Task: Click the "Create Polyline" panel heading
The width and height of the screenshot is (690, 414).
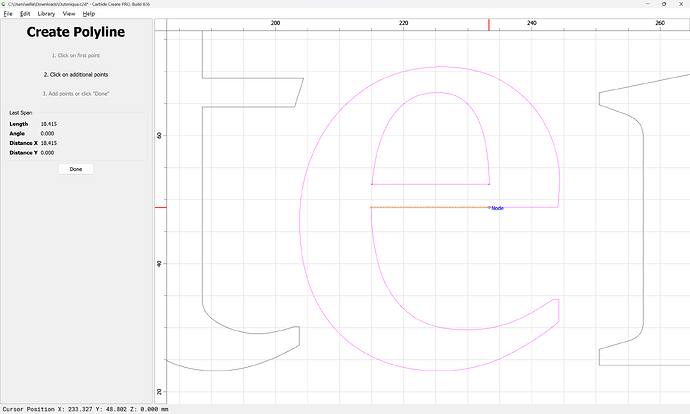Action: [76, 32]
